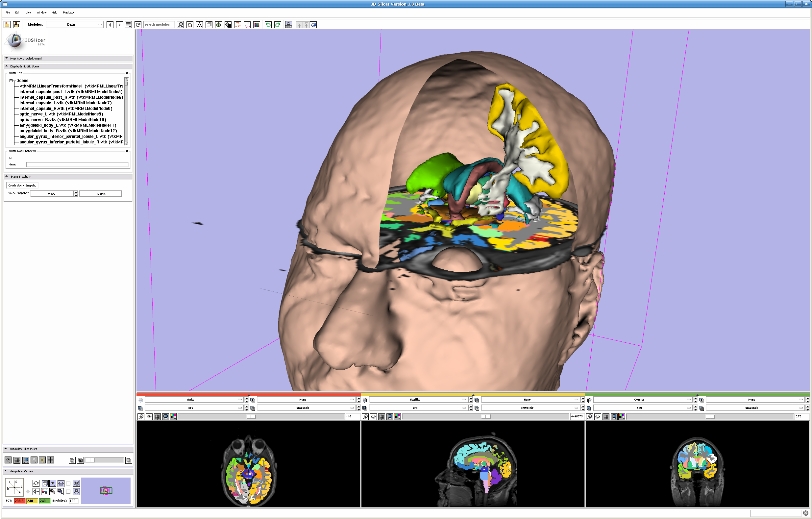
Task: Collapse the Scene tree node
Action: 11,81
